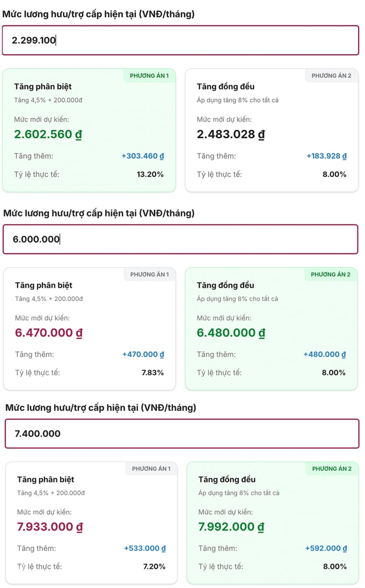Click the input field showing 2.299.100
The width and height of the screenshot is (365, 588).
tap(182, 40)
